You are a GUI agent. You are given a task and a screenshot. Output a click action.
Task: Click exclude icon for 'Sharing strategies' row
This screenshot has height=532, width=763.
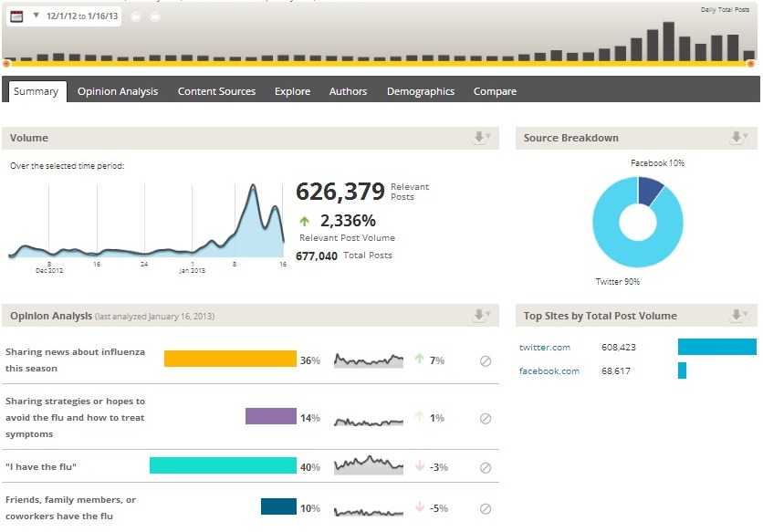click(486, 419)
